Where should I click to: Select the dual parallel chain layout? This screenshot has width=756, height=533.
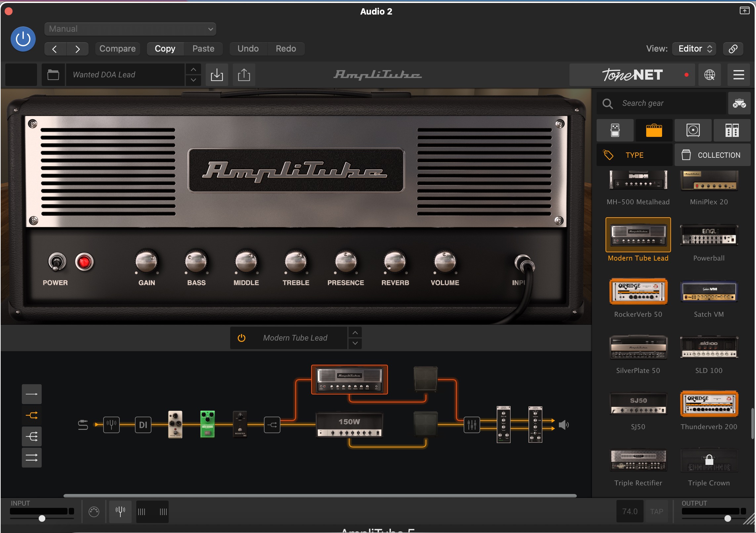pyautogui.click(x=32, y=458)
